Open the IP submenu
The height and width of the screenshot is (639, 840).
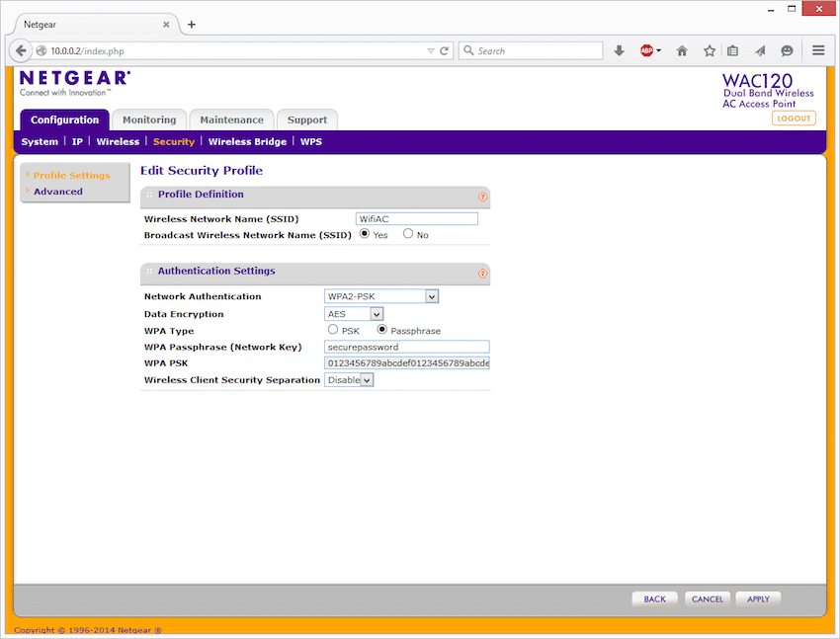tap(77, 142)
